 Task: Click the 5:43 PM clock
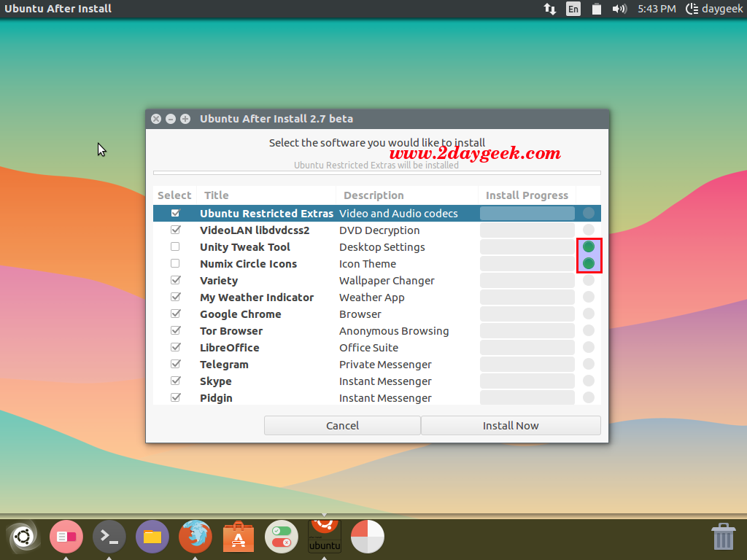point(657,9)
